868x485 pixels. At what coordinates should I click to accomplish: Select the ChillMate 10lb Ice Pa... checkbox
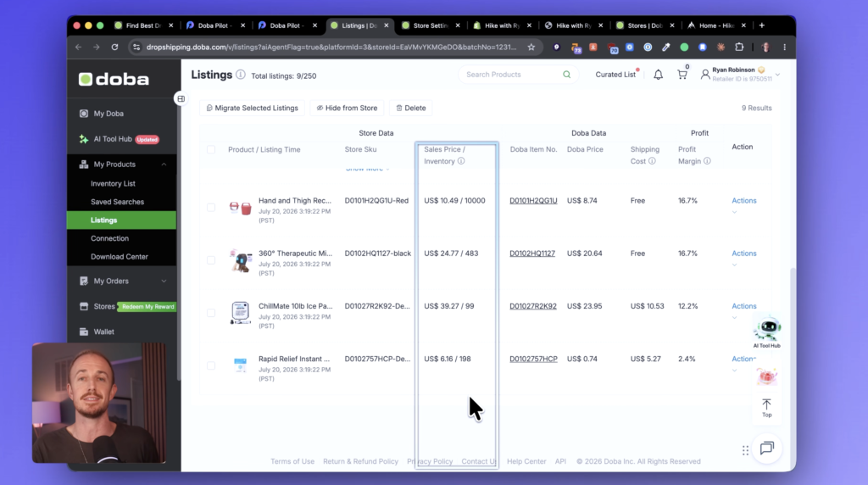click(x=211, y=313)
